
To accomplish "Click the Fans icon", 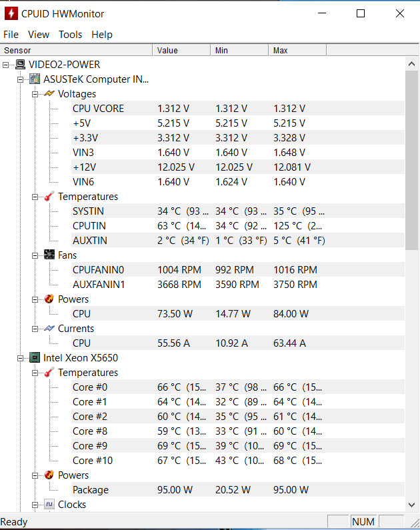I will coord(49,255).
